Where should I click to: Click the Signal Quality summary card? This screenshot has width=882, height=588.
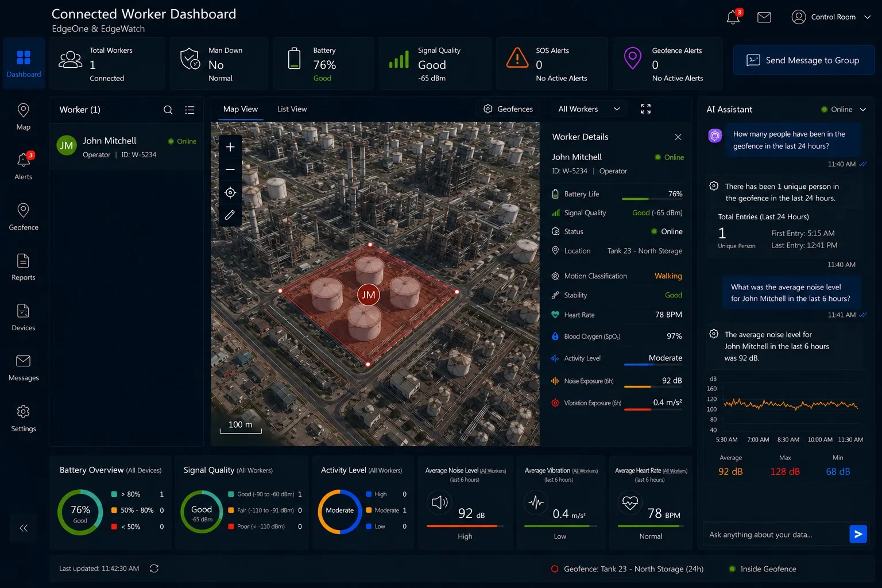coord(435,64)
